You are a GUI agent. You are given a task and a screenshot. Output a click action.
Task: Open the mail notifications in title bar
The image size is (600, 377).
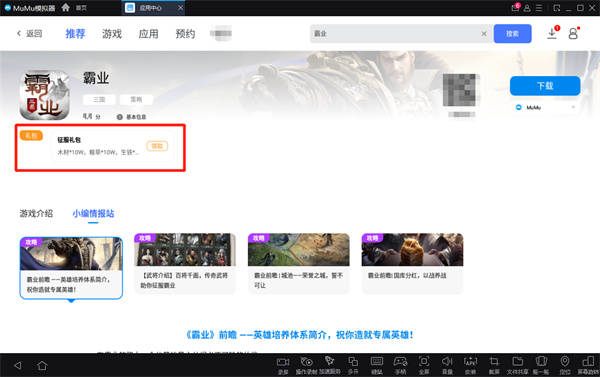(x=515, y=8)
